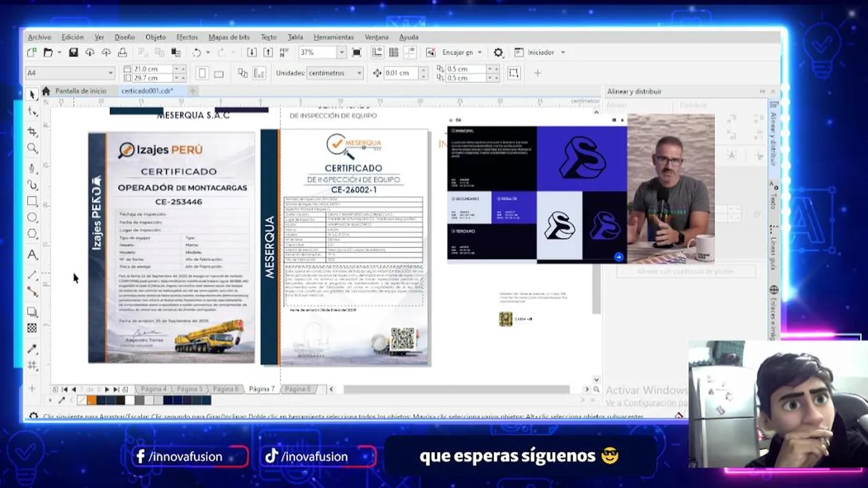Open the zoom level 37% dropdown
This screenshot has width=868, height=488.
341,52
